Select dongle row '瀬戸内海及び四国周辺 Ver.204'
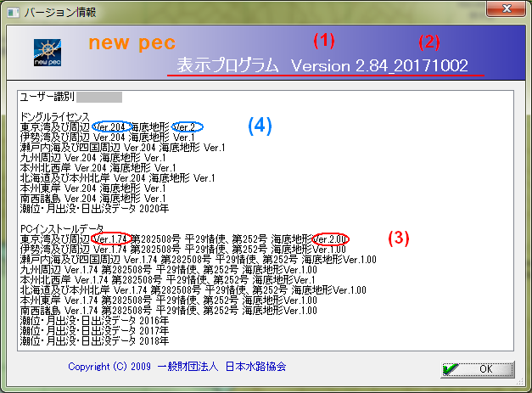532x393 pixels. point(122,148)
